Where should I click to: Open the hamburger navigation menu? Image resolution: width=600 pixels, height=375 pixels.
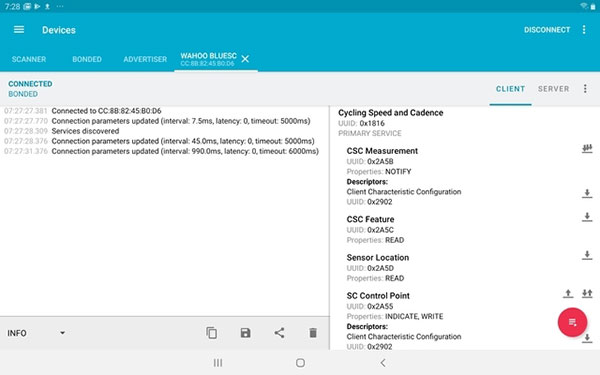[19, 30]
